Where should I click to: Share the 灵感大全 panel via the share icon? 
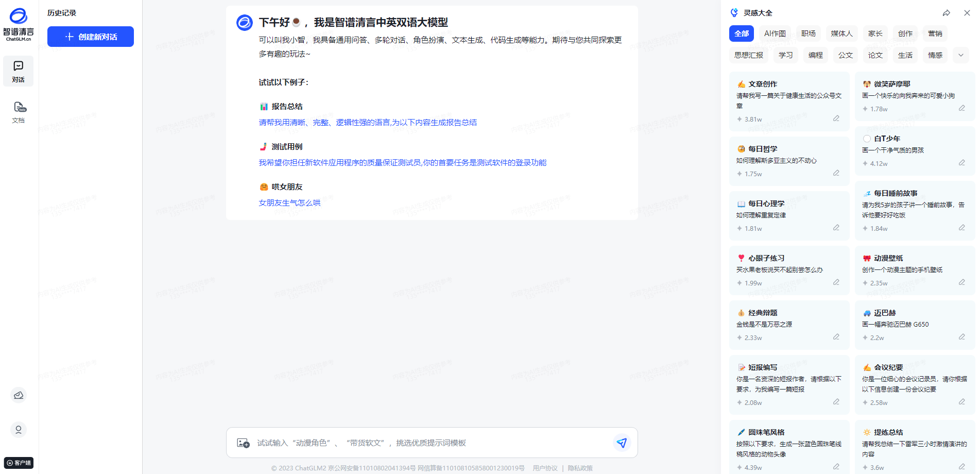(x=947, y=12)
